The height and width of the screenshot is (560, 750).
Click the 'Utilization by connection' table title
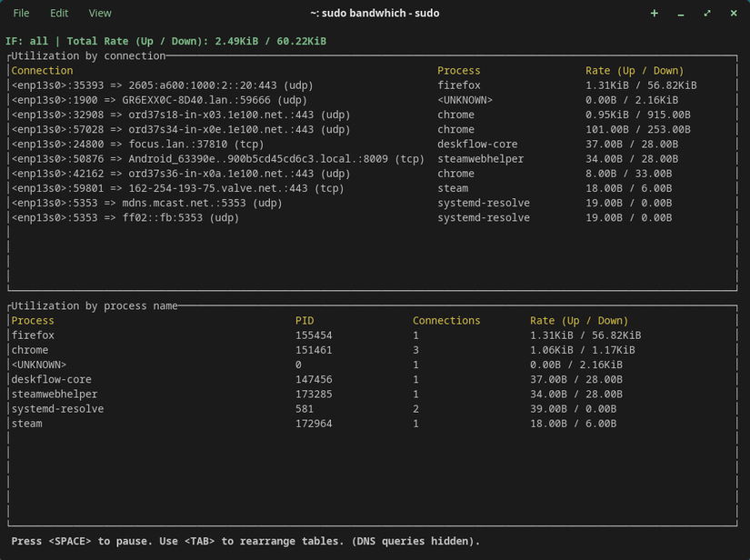pyautogui.click(x=88, y=55)
